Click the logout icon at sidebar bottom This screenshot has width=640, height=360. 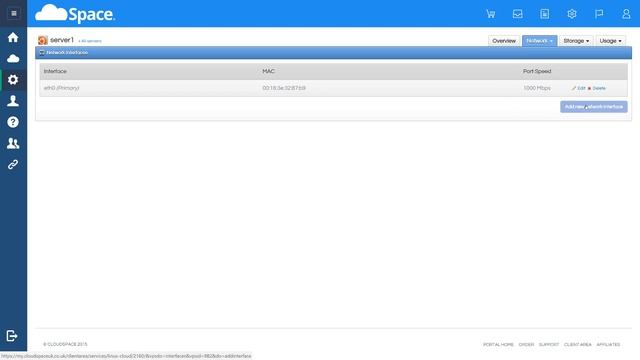click(12, 336)
